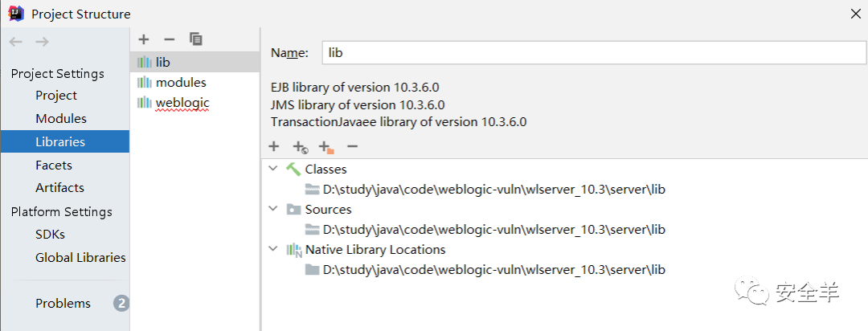Specify documentation URL with globe-plus icon
This screenshot has height=331, width=868.
pyautogui.click(x=300, y=147)
